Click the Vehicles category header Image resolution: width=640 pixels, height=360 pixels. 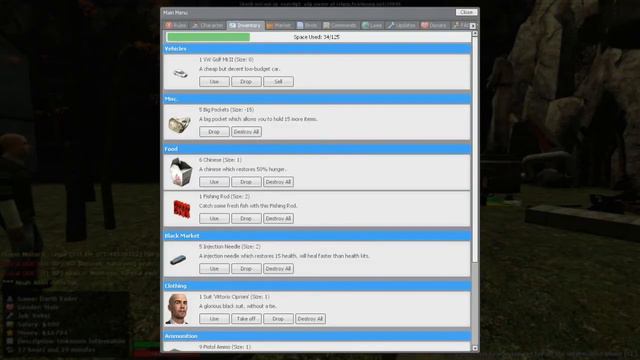pyautogui.click(x=317, y=49)
